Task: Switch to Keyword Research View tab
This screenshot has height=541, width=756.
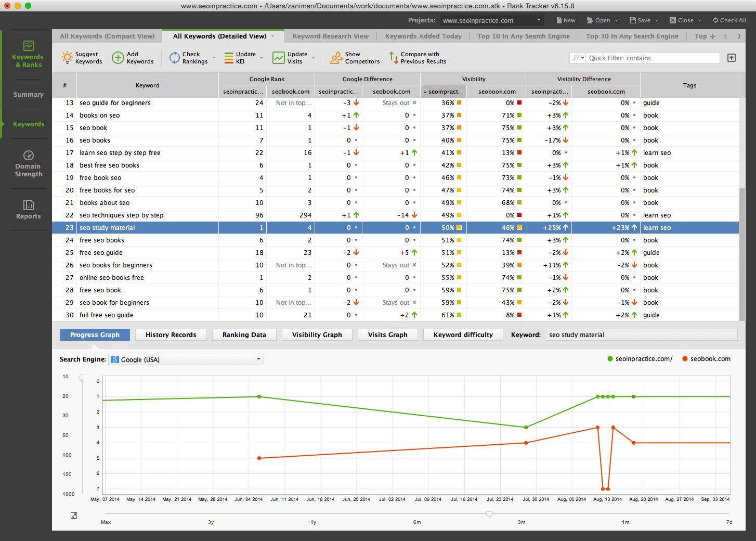Action: click(330, 36)
